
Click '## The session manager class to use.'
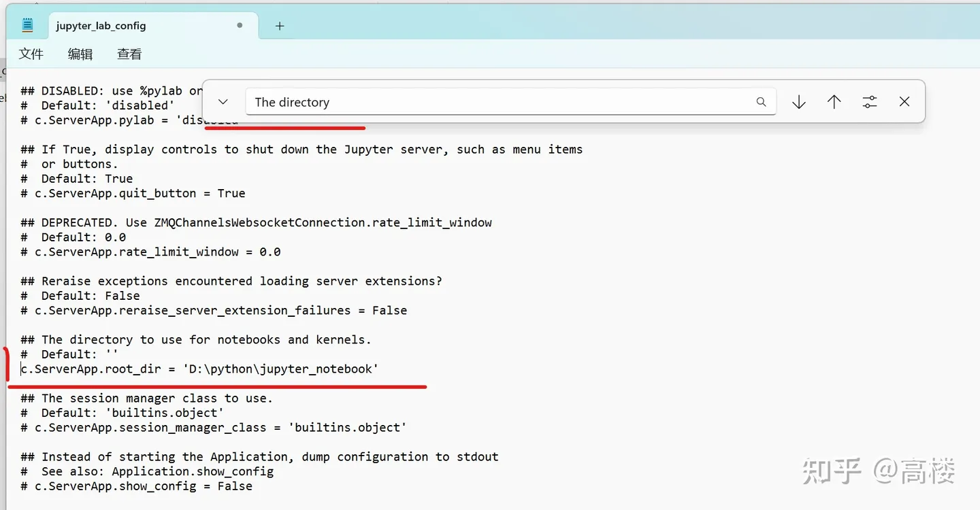(x=146, y=398)
